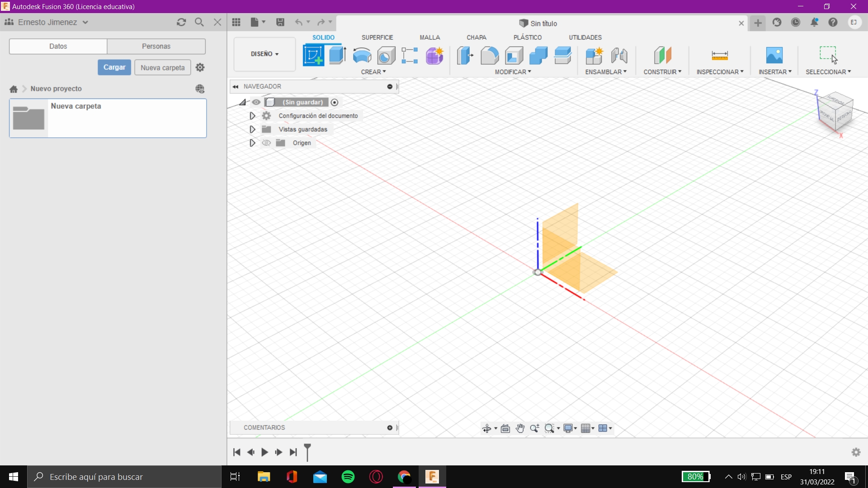Click the Joint icon under Ensamblar
Viewport: 868px width, 488px height.
619,56
